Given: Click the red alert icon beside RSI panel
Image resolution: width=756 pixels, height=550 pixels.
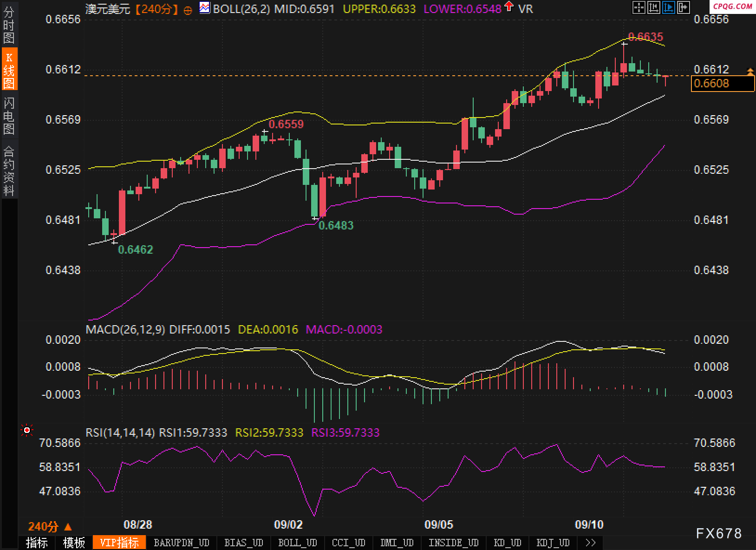Looking at the screenshot, I should point(27,431).
